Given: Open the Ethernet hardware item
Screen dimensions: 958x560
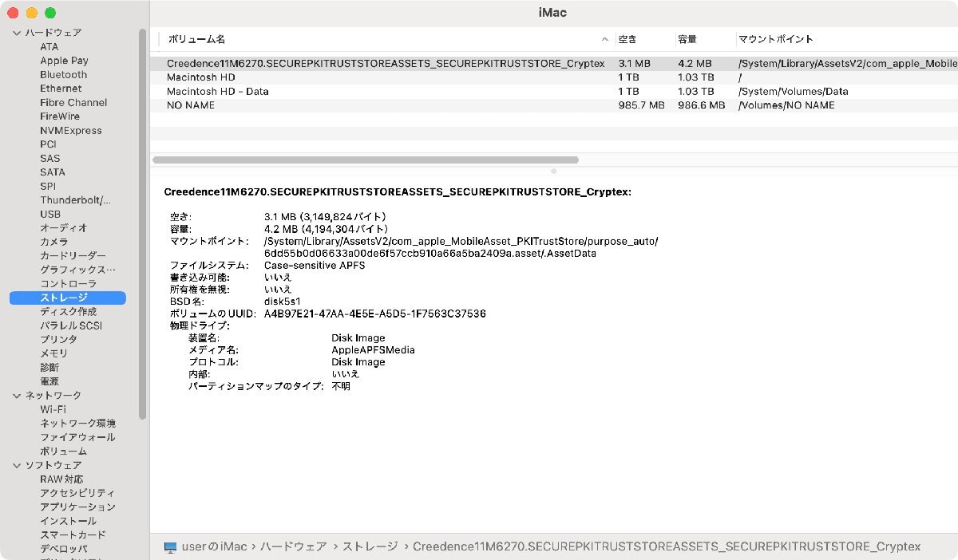Looking at the screenshot, I should click(x=61, y=89).
